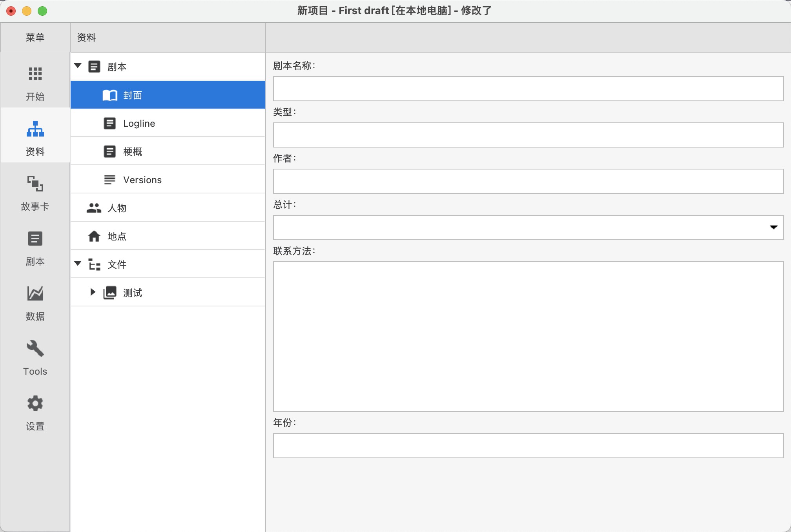Collapse the 剧本 tree node
This screenshot has width=791, height=532.
[x=78, y=66]
